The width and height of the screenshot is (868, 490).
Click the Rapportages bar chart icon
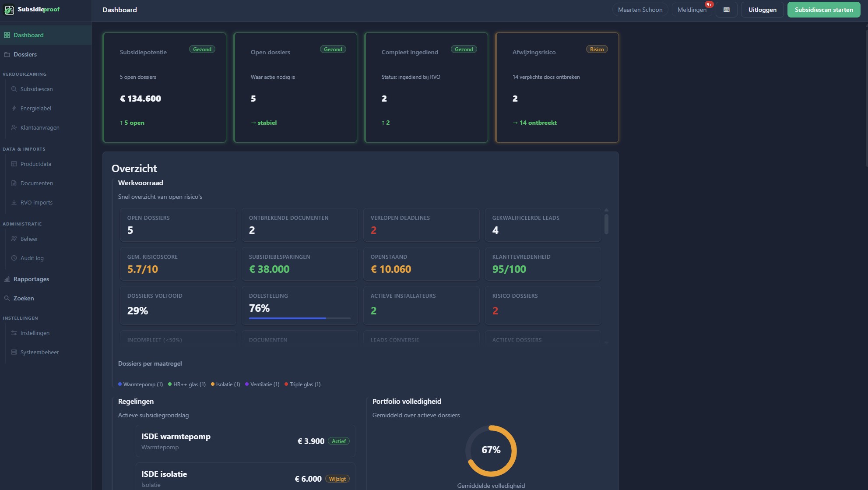pos(7,279)
